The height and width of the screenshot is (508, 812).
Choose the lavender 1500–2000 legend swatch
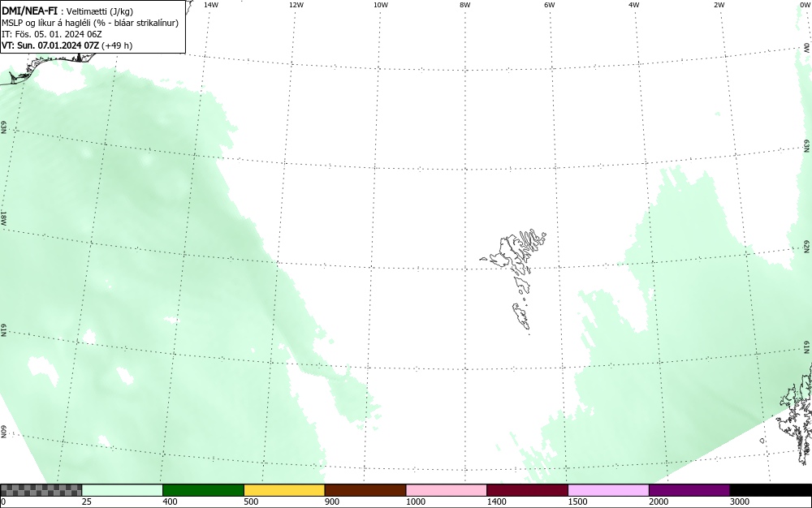pyautogui.click(x=608, y=490)
